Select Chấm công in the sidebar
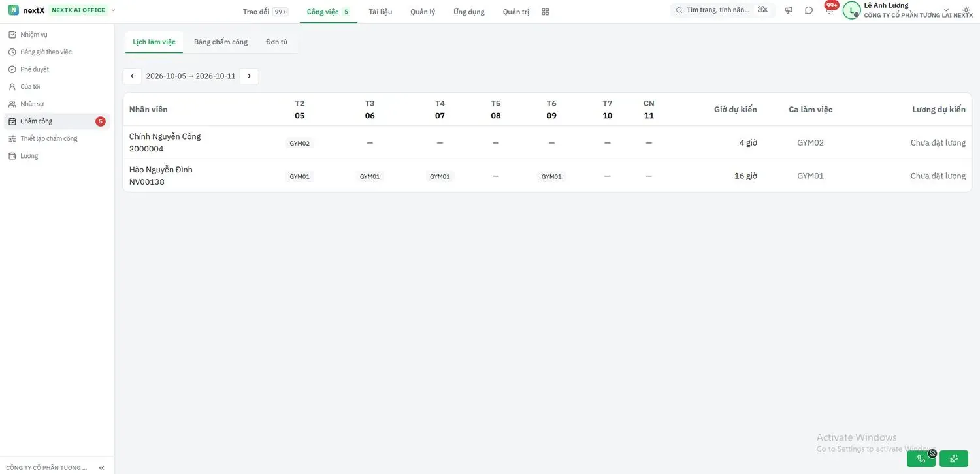 tap(57, 121)
